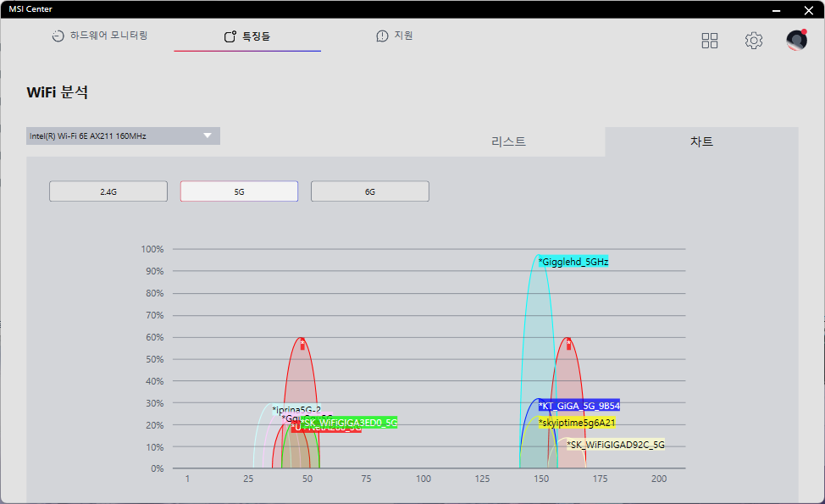Click the 20% signal axis label

tap(155, 425)
